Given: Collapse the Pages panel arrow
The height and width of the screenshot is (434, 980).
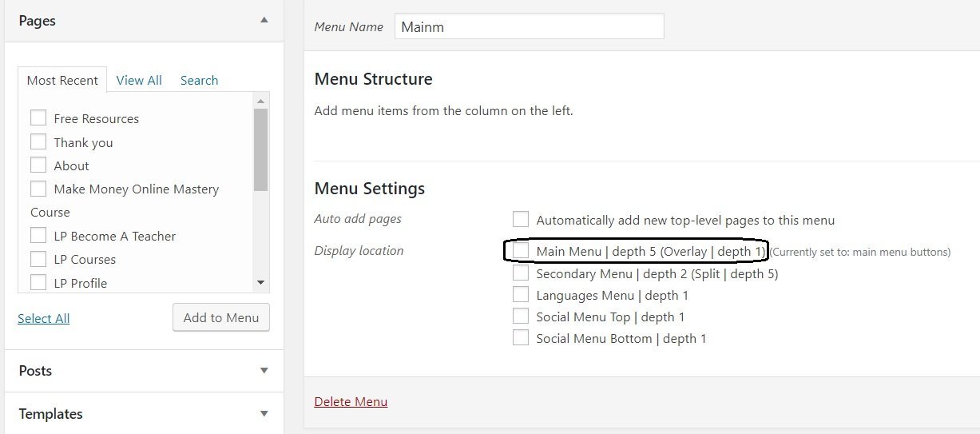Looking at the screenshot, I should tap(264, 20).
